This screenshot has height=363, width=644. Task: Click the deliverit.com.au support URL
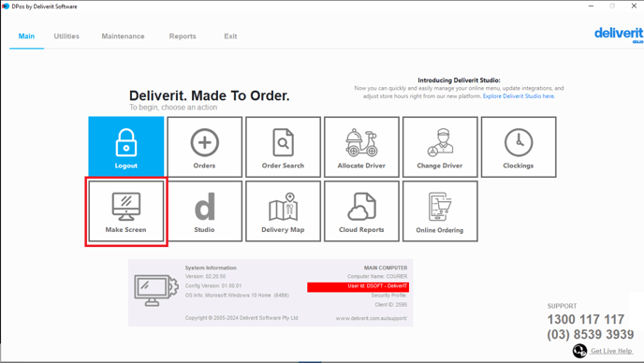[x=372, y=318]
